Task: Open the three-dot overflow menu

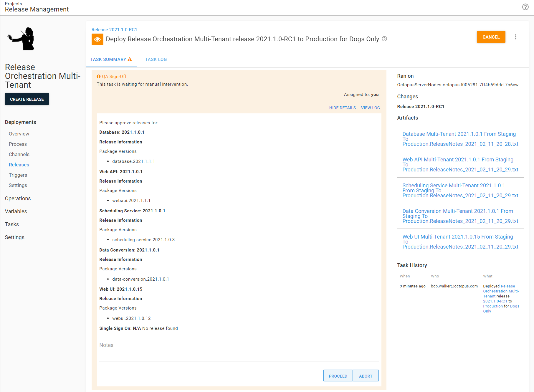Action: 516,37
